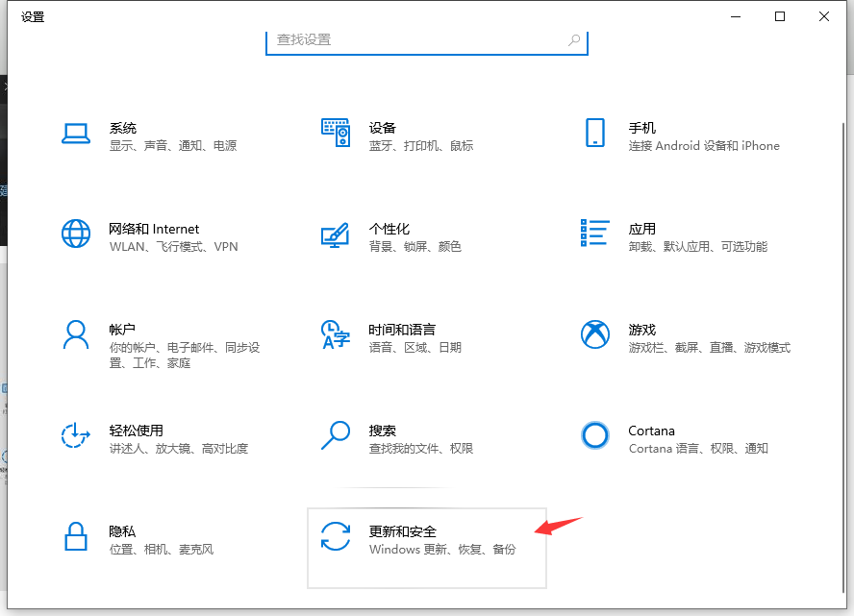Select the 时间和语言 character icon
This screenshot has height=616, width=854.
(x=336, y=336)
